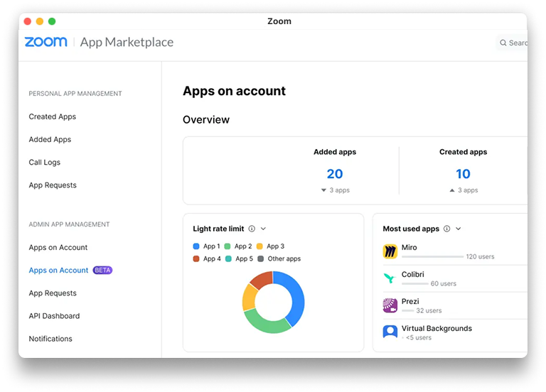Expand the Most used apps dropdown chevron
546x392 pixels.
click(x=459, y=229)
